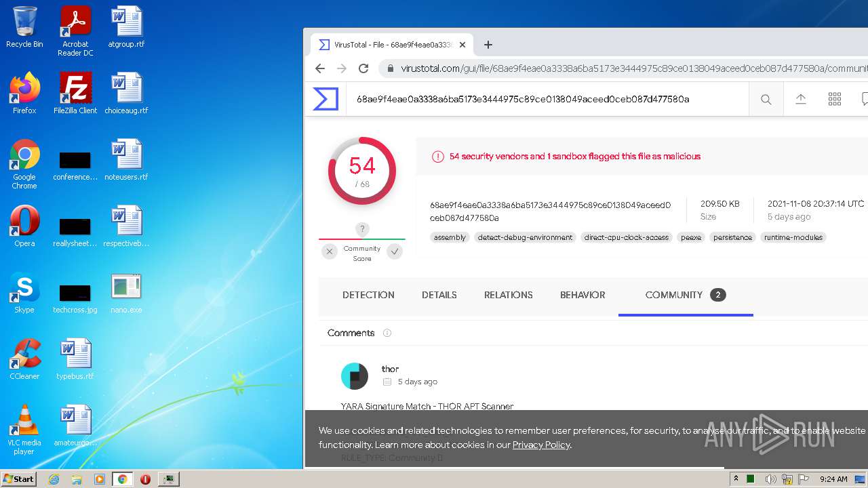Click the VirusTotal search magnifier icon

coord(766,100)
